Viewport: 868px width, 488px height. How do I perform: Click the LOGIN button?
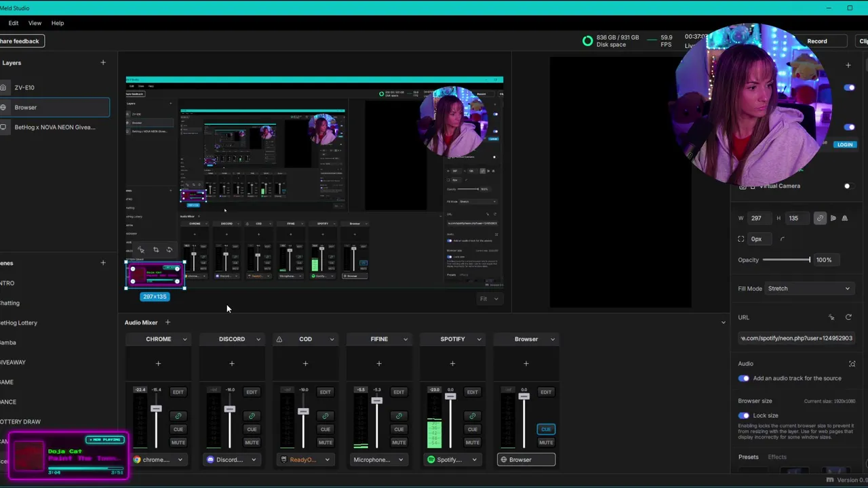(844, 144)
